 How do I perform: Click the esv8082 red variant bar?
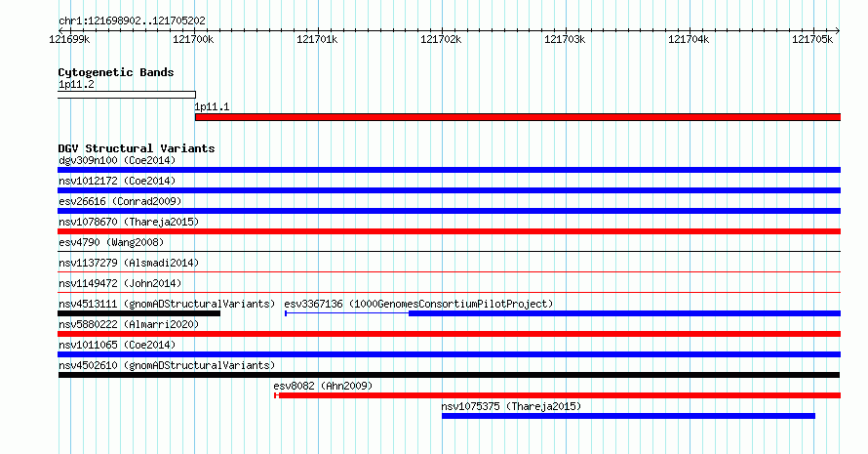(558, 395)
